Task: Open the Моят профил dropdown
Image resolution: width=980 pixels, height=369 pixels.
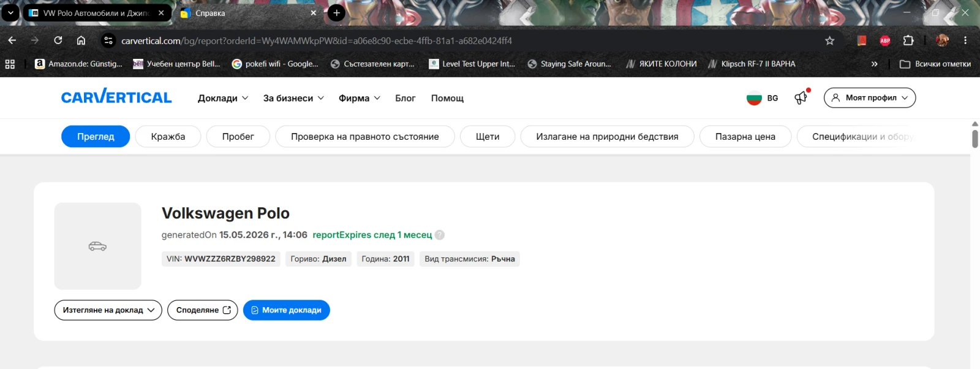Action: coord(870,97)
